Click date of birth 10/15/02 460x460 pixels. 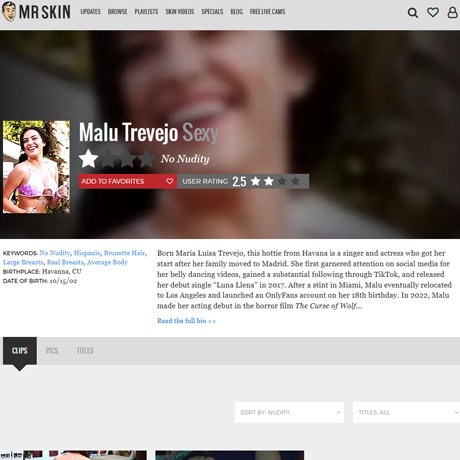click(63, 281)
